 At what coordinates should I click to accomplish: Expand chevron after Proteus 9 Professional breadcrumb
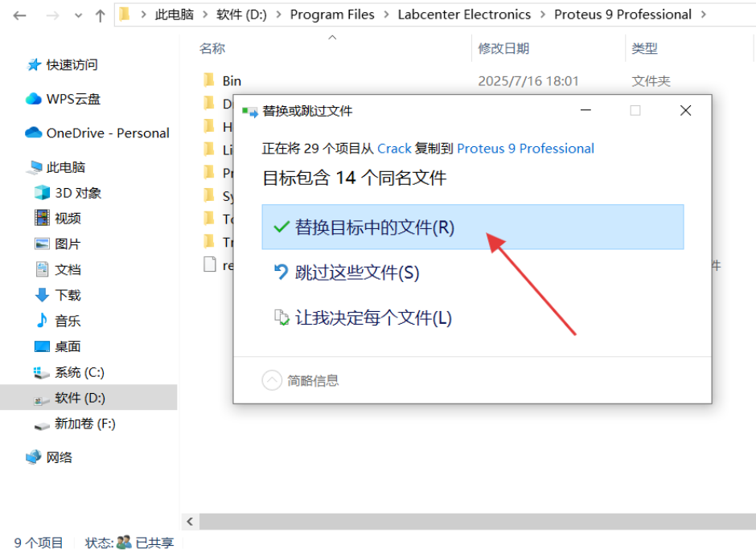pos(704,15)
